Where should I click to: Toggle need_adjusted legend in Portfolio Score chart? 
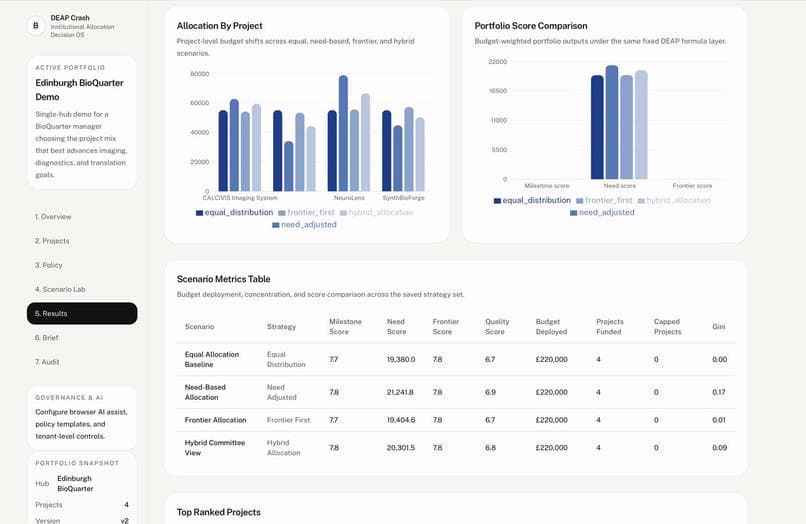602,213
